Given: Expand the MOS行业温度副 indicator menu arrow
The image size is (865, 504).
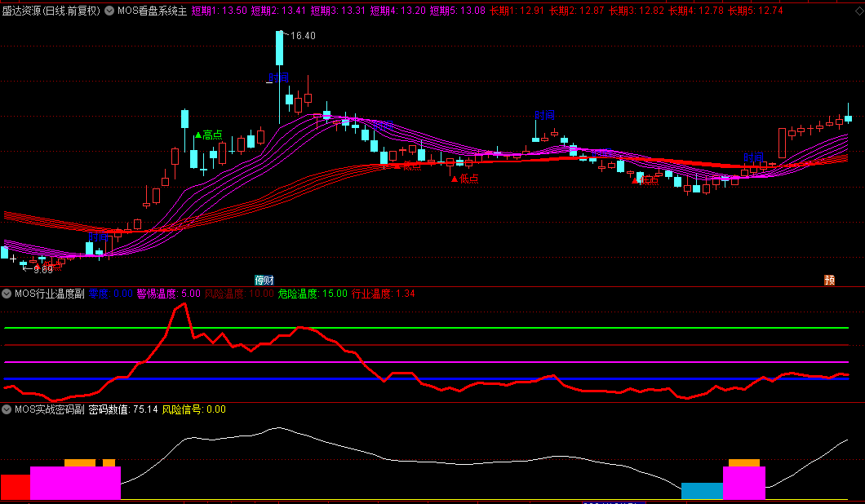Looking at the screenshot, I should (7, 294).
